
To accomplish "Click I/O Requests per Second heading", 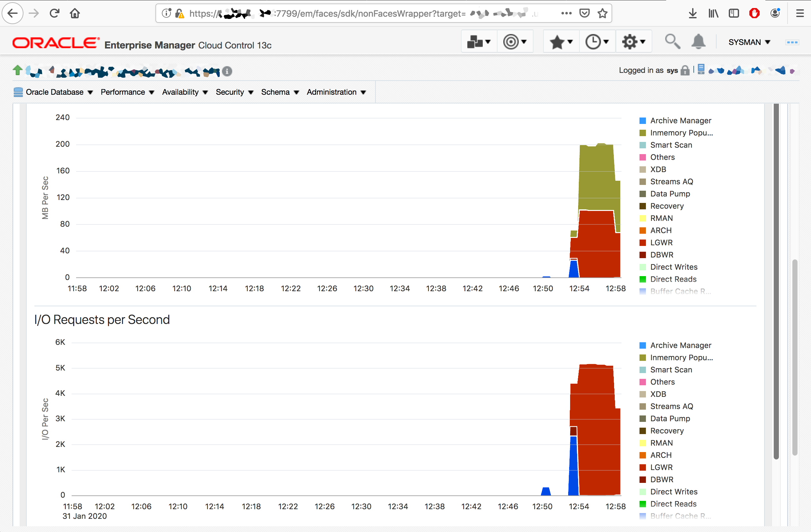I will [102, 320].
